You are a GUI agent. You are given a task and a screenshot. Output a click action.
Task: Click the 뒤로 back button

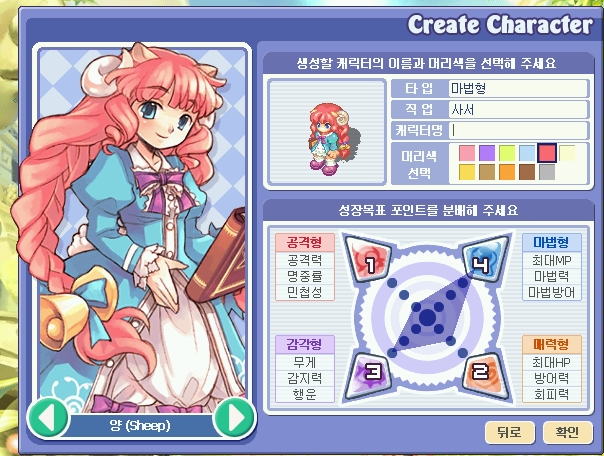point(510,432)
